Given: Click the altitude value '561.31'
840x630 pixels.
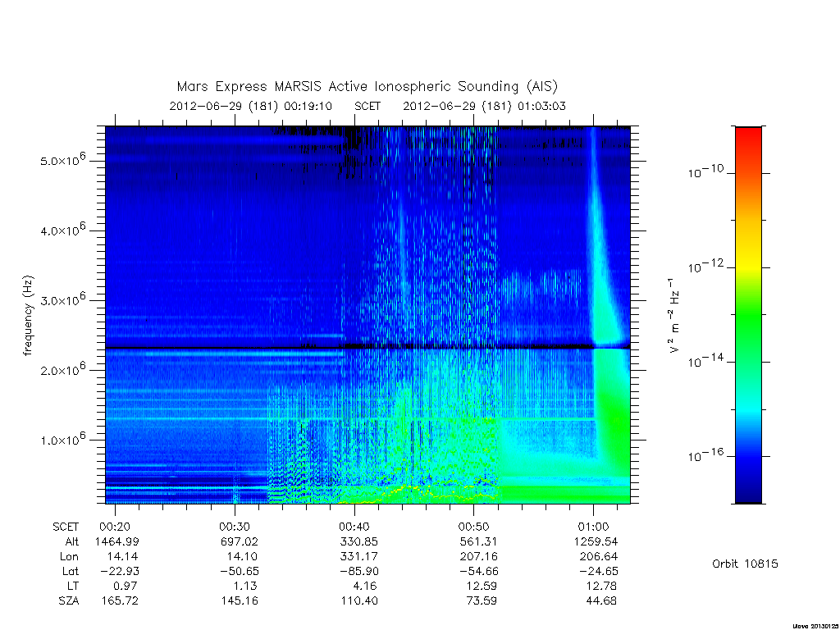Looking at the screenshot, I should click(479, 541).
